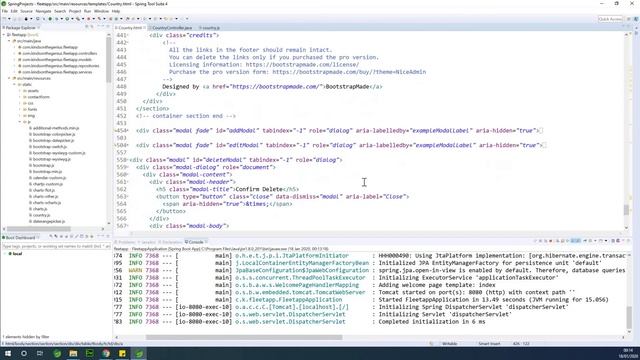Viewport: 640px width, 360px height.
Task: Click the red Terminate icon in Console toolbar
Action: [551, 241]
